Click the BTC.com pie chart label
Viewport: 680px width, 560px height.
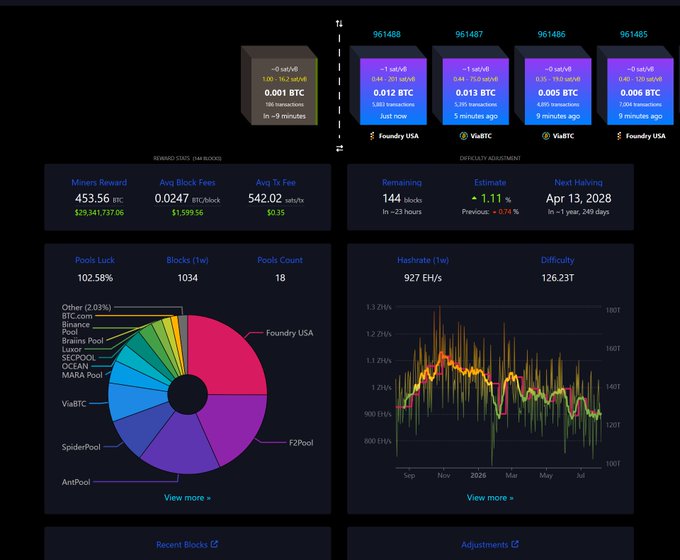(77, 316)
